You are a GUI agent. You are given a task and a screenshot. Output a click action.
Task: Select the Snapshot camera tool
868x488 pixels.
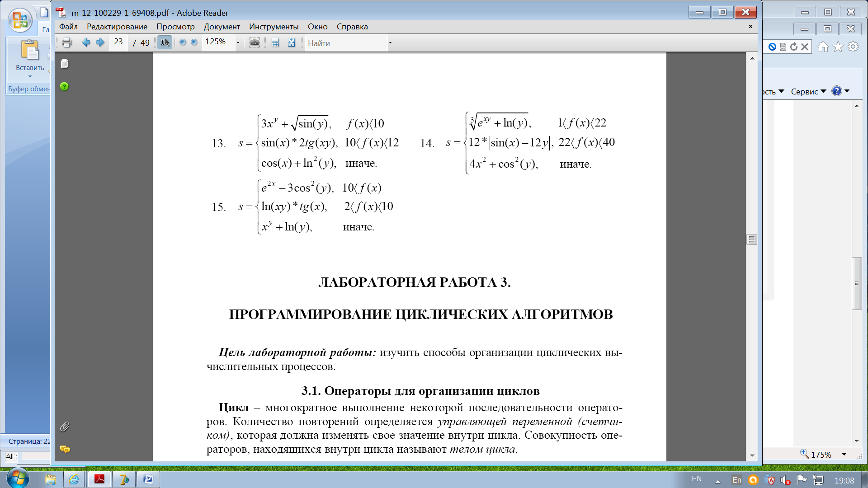click(255, 42)
